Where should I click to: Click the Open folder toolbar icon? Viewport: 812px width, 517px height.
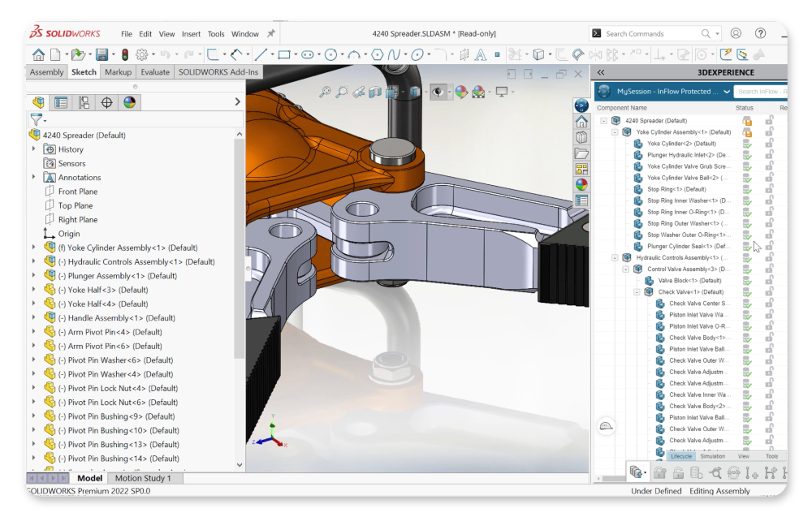click(x=78, y=54)
